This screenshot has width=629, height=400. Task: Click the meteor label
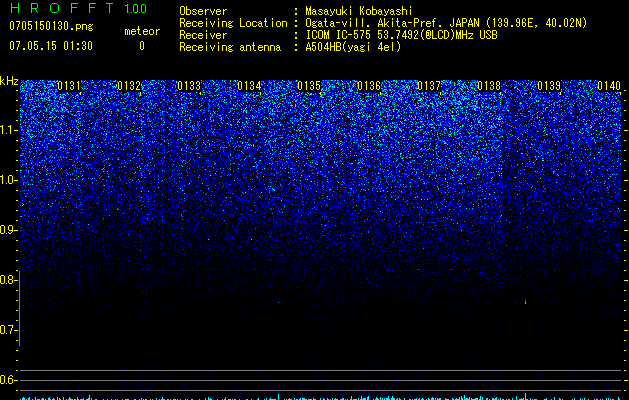pos(142,31)
